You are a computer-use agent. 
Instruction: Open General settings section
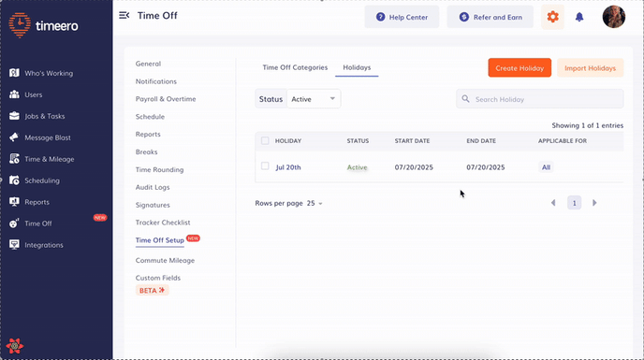148,64
